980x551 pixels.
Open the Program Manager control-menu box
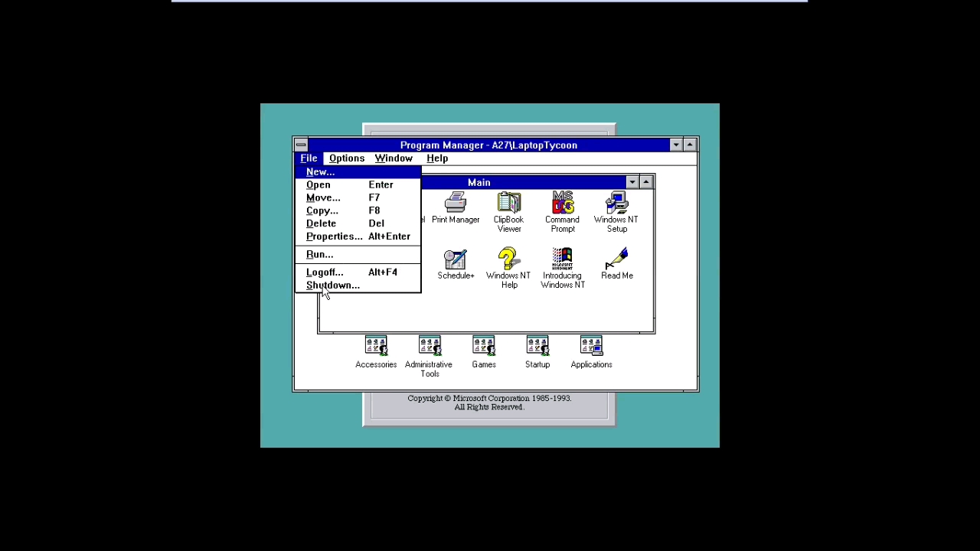[x=301, y=145]
